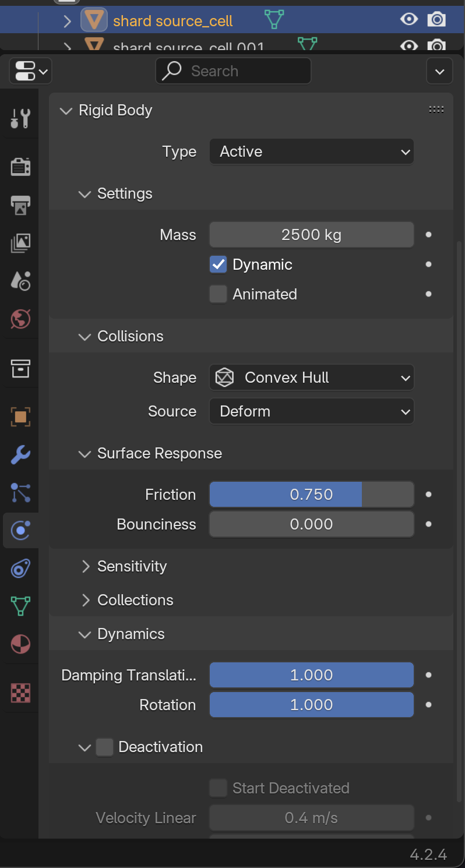The width and height of the screenshot is (465, 868).
Task: Open the Modifier properties wrench tab
Action: pyautogui.click(x=20, y=455)
